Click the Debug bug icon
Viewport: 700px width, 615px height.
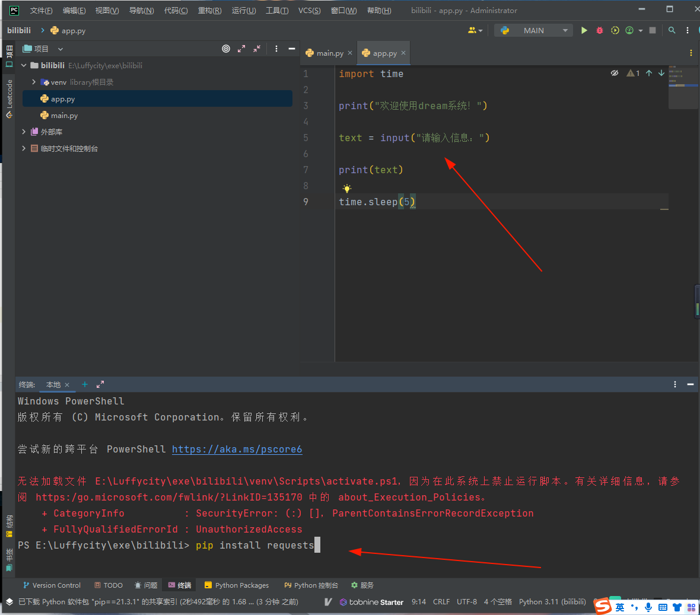(x=600, y=30)
